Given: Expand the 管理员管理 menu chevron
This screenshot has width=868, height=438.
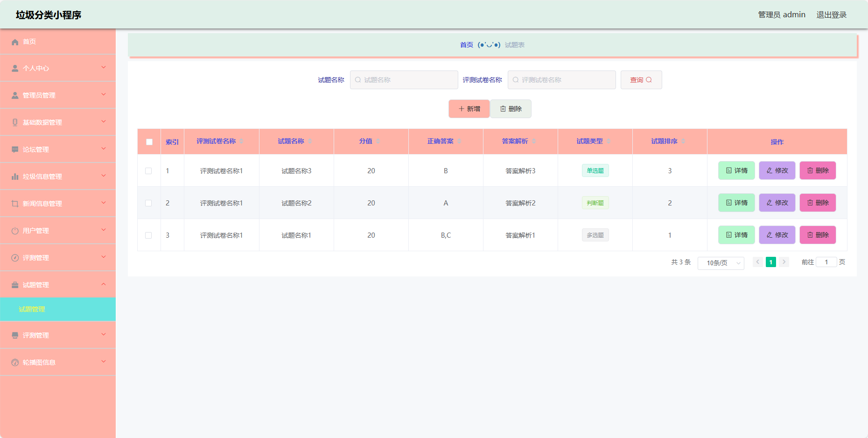Looking at the screenshot, I should coord(104,95).
